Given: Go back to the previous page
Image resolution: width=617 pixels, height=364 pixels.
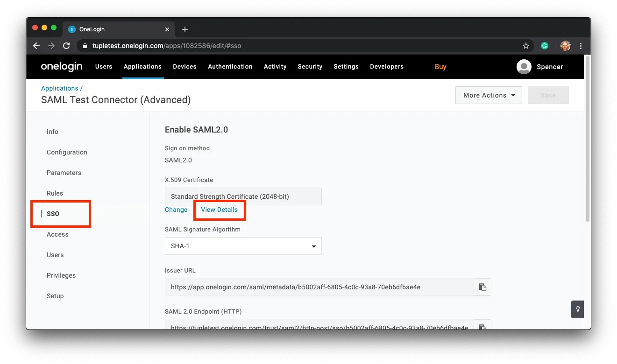Looking at the screenshot, I should [x=36, y=46].
